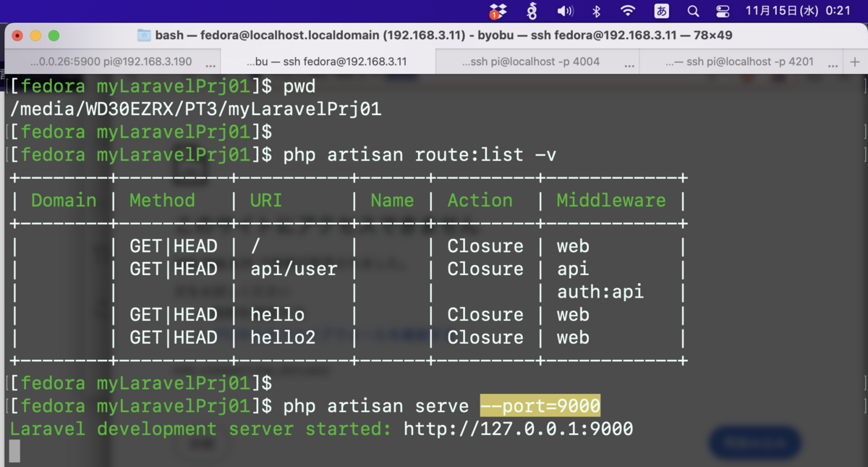The image size is (868, 467).
Task: Click 'Laravel development server started:' text
Action: (200, 429)
